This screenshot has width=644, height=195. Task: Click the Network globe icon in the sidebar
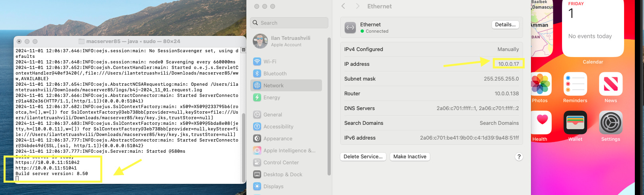point(257,85)
